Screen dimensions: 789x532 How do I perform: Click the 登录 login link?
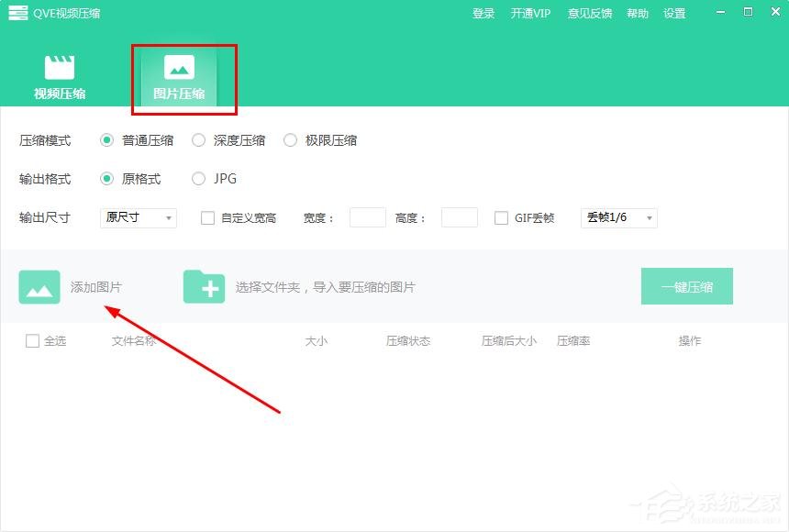483,13
